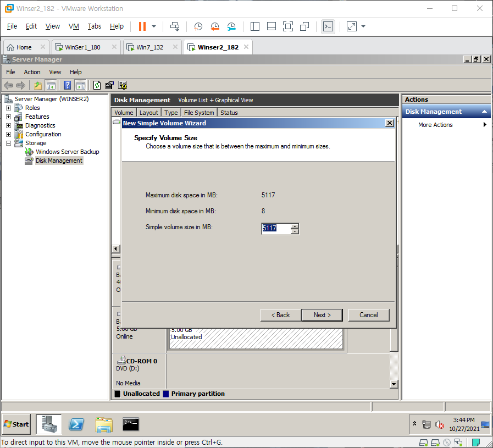Collapse the Storage tree node

[x=8, y=143]
